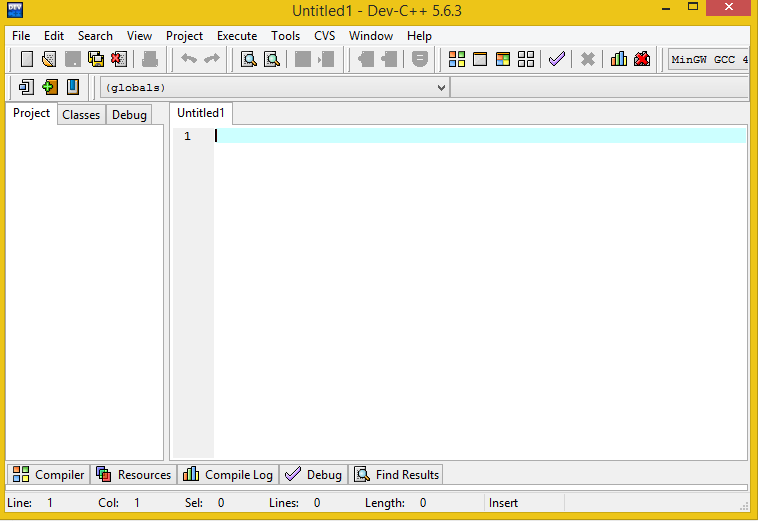
Task: Open the CVS menu
Action: click(324, 36)
